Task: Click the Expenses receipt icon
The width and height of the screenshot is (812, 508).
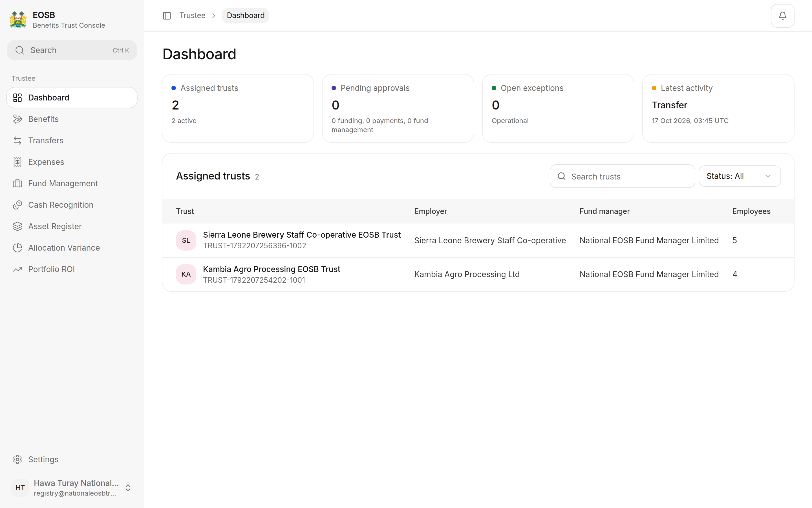Action: [x=17, y=162]
